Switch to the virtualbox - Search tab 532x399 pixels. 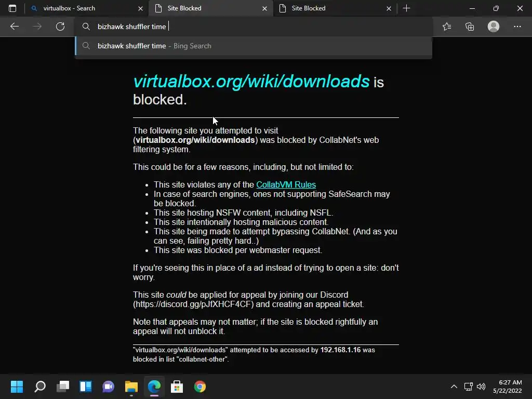coord(86,8)
